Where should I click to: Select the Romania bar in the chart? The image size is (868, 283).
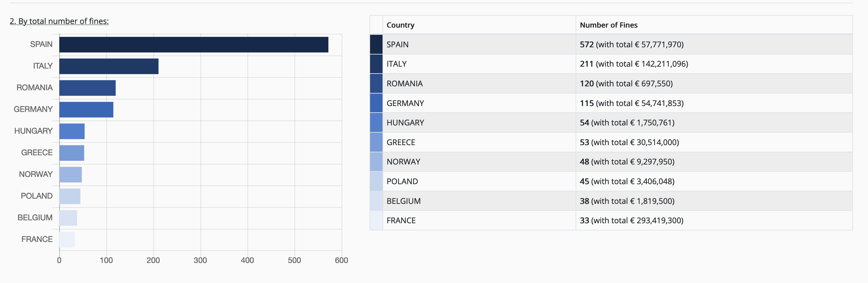tap(87, 88)
